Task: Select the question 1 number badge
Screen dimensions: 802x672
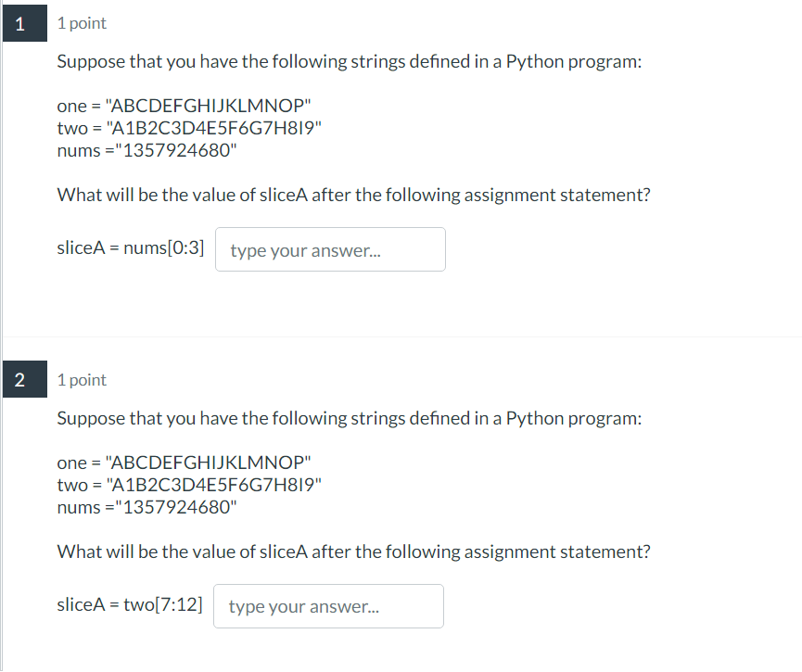Action: point(20,24)
